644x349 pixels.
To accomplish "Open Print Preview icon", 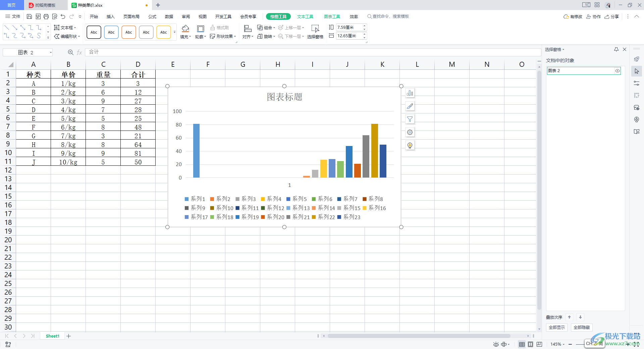I will (54, 16).
